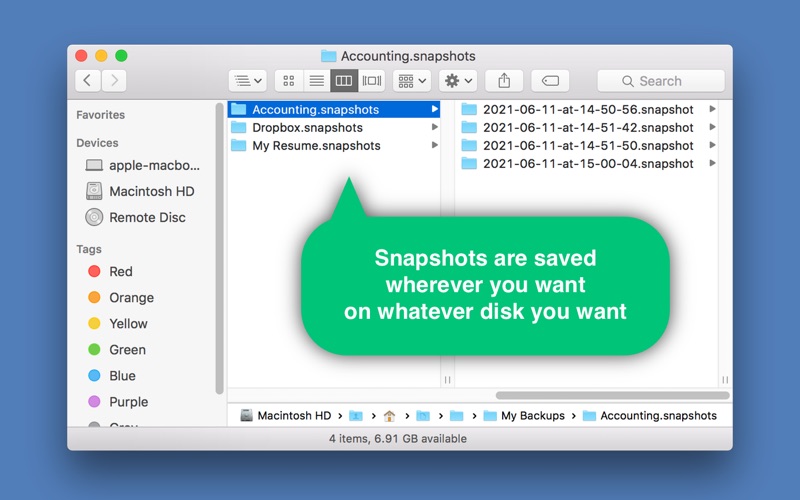Viewport: 800px width, 500px height.
Task: Expand My Resume.snapshots via its arrow
Action: pos(434,145)
